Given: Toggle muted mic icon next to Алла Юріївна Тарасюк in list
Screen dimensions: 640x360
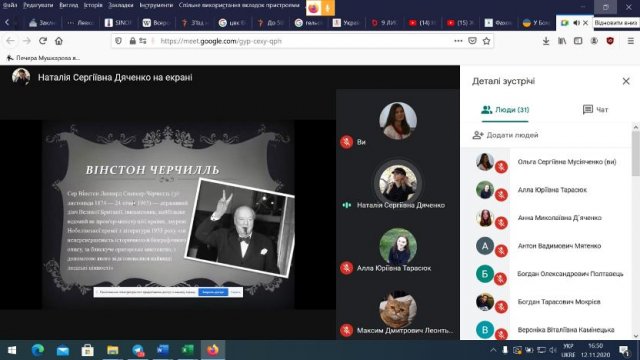Looking at the screenshot, I should point(501,195).
